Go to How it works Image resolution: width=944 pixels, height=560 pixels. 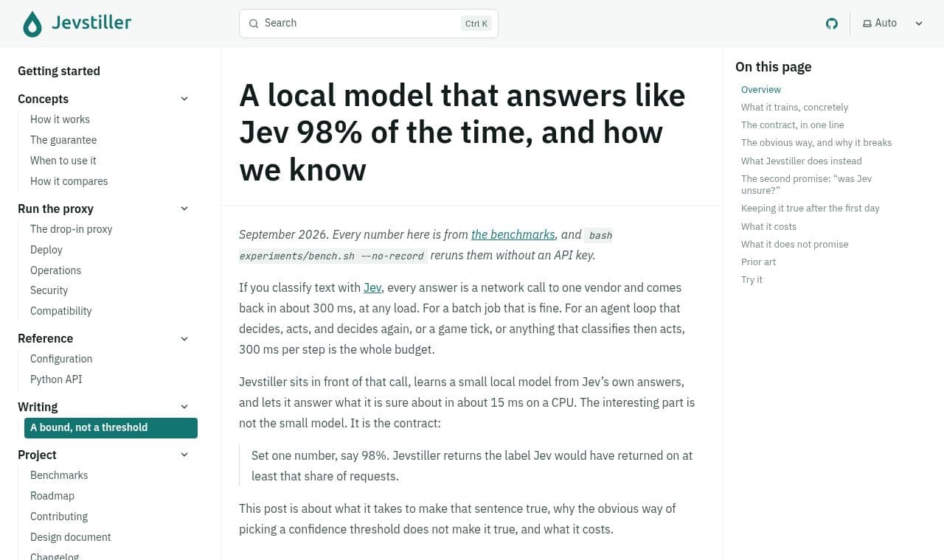coord(60,119)
